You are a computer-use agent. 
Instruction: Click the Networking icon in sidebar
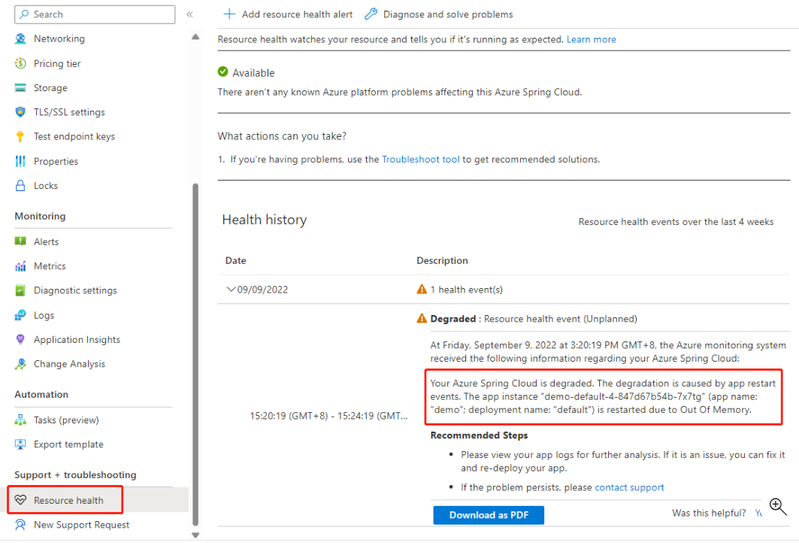[20, 39]
